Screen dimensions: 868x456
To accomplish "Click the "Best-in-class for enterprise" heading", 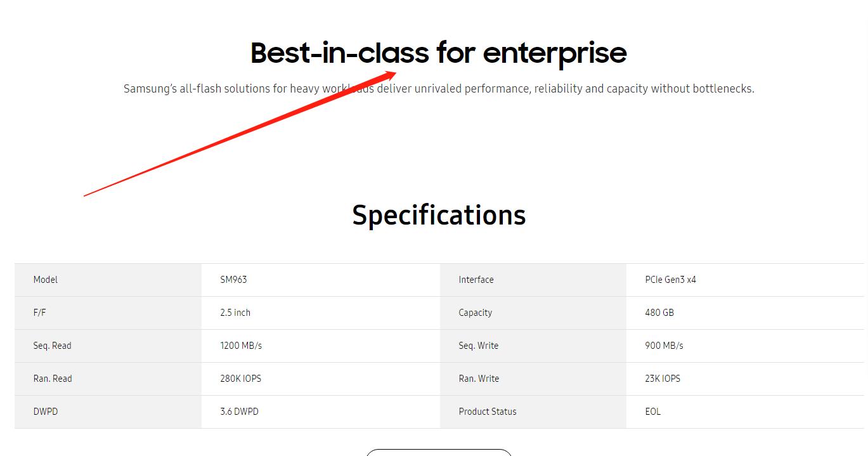I will click(438, 53).
